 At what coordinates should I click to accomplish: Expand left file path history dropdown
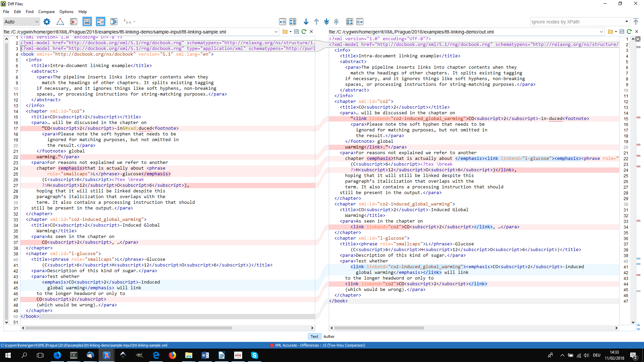(276, 32)
